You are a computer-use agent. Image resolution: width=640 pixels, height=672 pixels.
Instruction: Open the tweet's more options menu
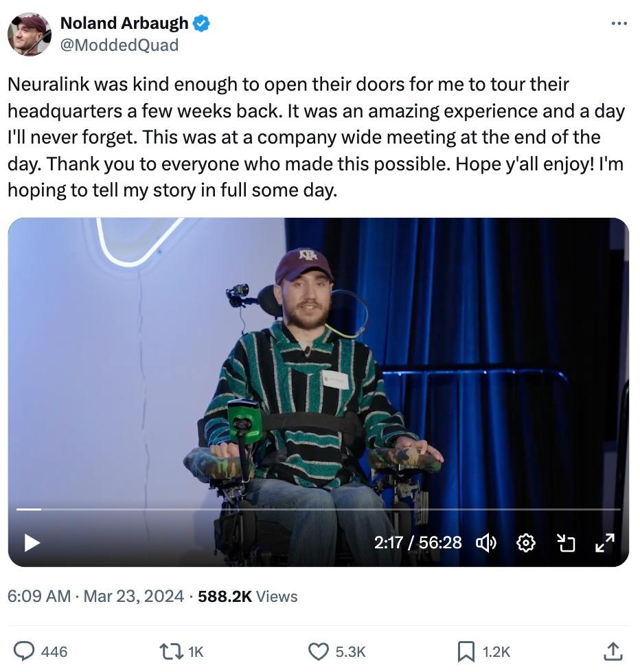pyautogui.click(x=619, y=23)
